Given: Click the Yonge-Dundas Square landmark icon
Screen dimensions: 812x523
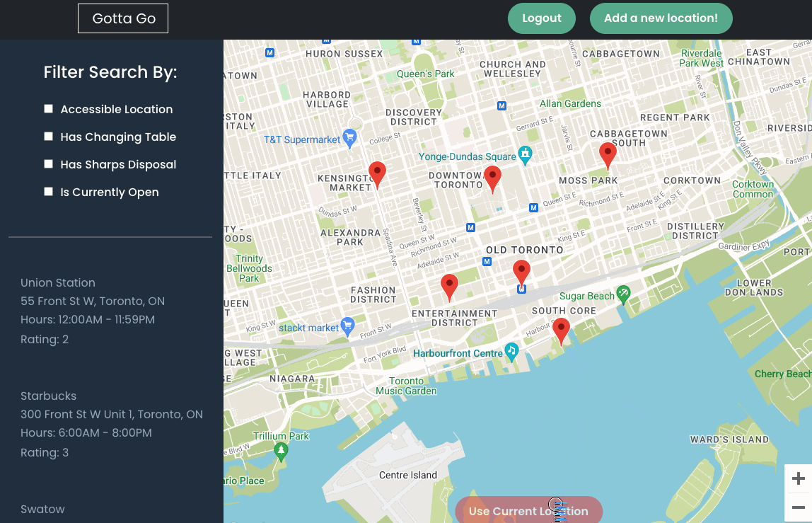Looking at the screenshot, I should (x=525, y=155).
